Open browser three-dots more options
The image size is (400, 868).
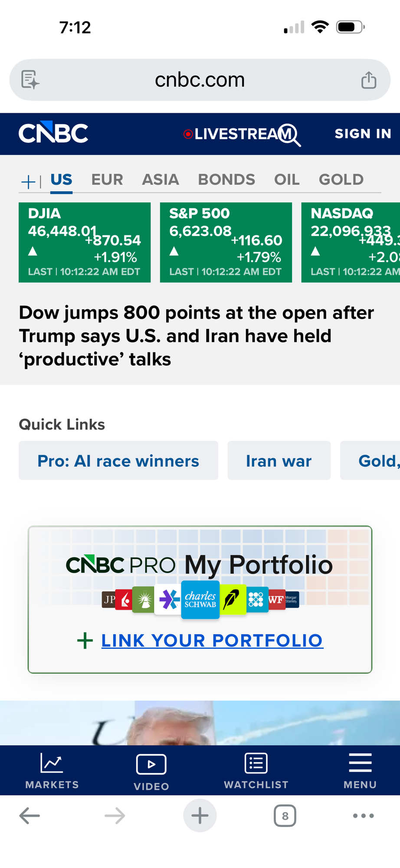pyautogui.click(x=363, y=816)
